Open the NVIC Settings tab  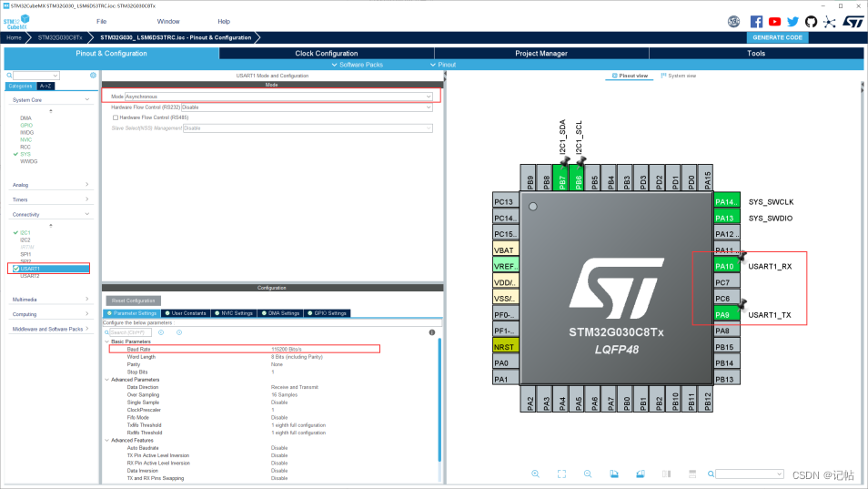pyautogui.click(x=235, y=313)
